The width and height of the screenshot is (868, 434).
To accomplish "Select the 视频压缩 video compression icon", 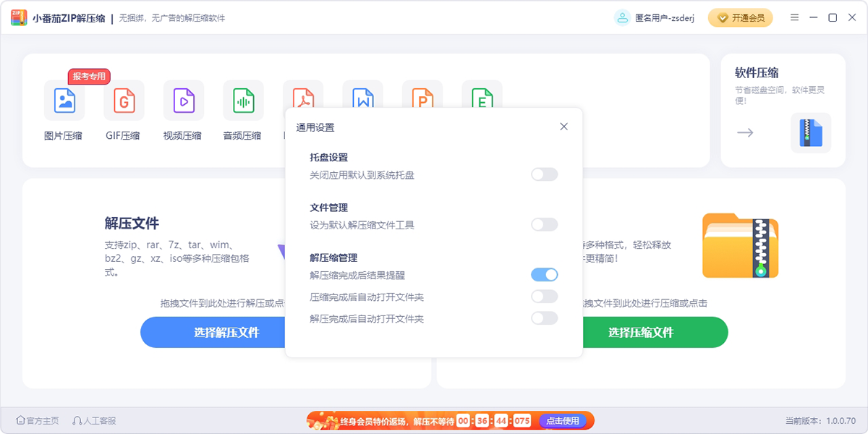I will 184,101.
